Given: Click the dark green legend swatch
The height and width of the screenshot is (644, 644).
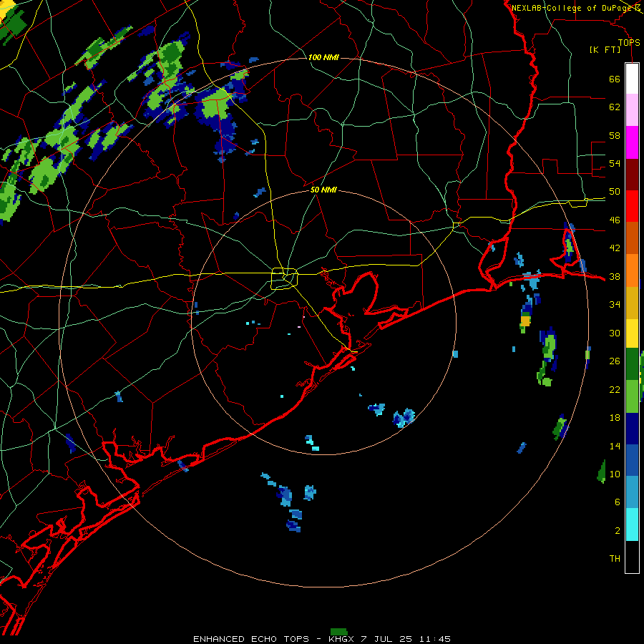Looking at the screenshot, I should tap(632, 364).
